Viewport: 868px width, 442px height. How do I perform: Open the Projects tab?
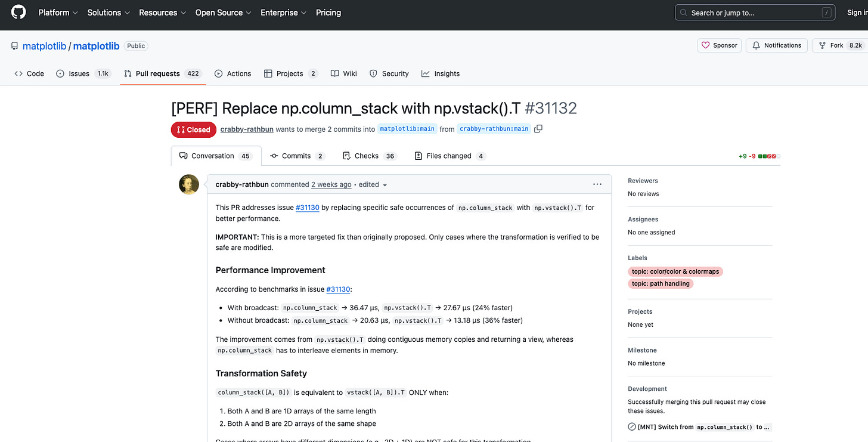click(x=291, y=73)
